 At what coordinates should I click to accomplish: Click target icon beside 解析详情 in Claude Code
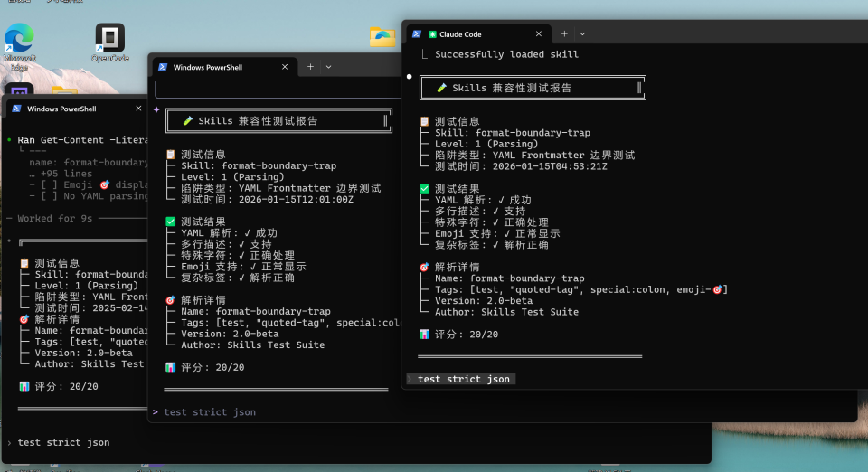pyautogui.click(x=425, y=268)
